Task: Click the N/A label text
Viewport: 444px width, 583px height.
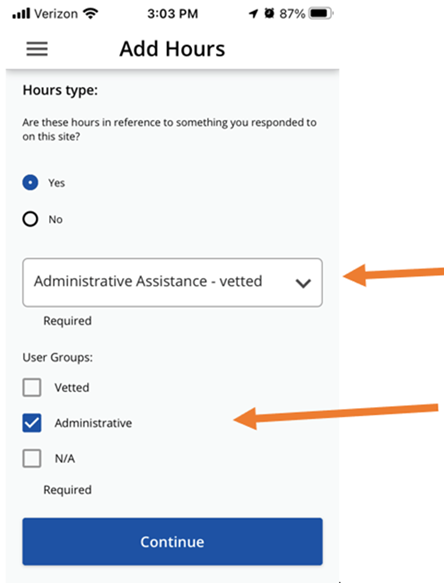Action: 65,458
